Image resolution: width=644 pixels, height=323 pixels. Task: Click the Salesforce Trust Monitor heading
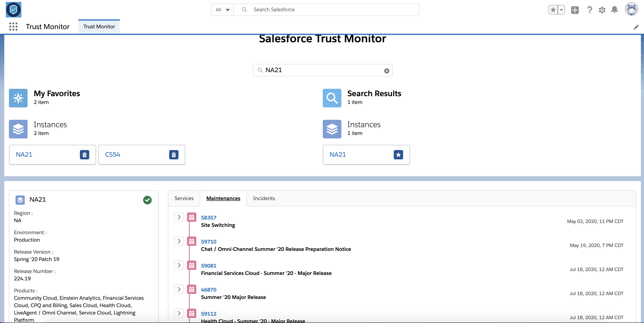tap(322, 39)
